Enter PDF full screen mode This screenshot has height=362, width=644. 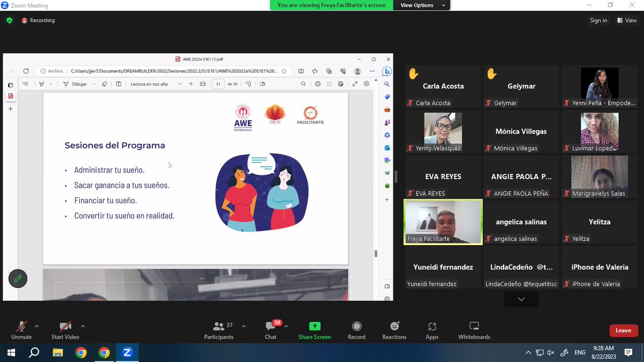355,84
